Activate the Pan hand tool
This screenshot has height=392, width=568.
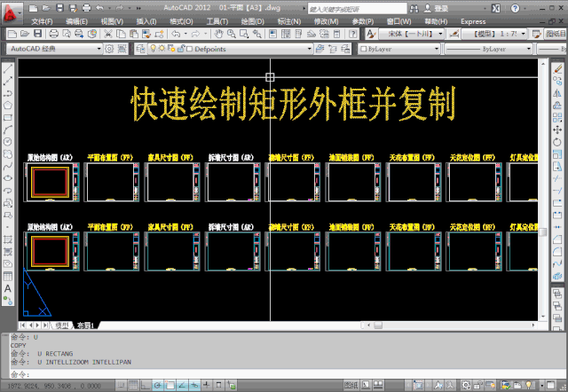click(x=218, y=34)
